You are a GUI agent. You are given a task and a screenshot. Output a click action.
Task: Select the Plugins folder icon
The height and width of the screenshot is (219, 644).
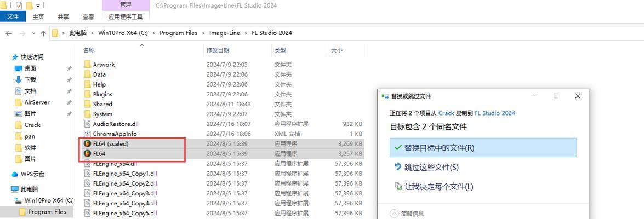coord(87,94)
